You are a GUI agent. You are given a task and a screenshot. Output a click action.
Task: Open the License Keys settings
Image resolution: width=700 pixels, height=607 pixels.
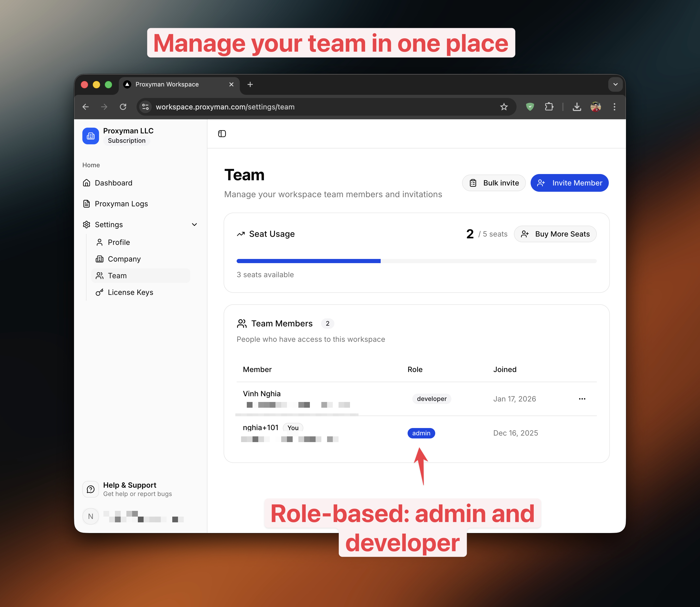[x=130, y=292]
